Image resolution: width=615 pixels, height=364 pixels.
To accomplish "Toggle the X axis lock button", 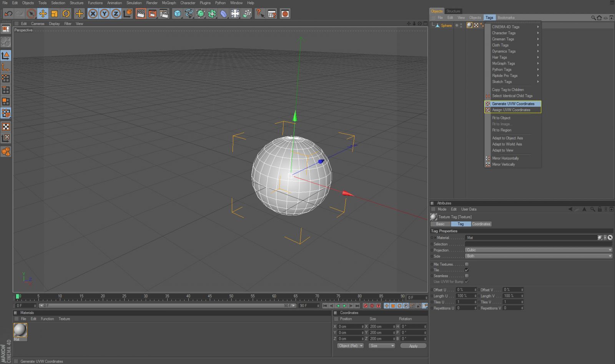I will point(93,14).
